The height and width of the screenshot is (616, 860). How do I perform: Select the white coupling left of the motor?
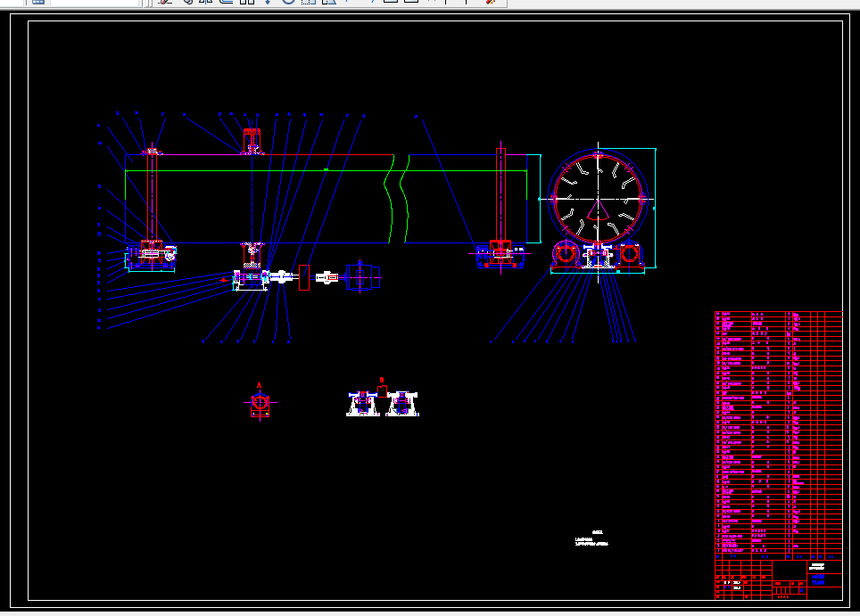pos(327,278)
